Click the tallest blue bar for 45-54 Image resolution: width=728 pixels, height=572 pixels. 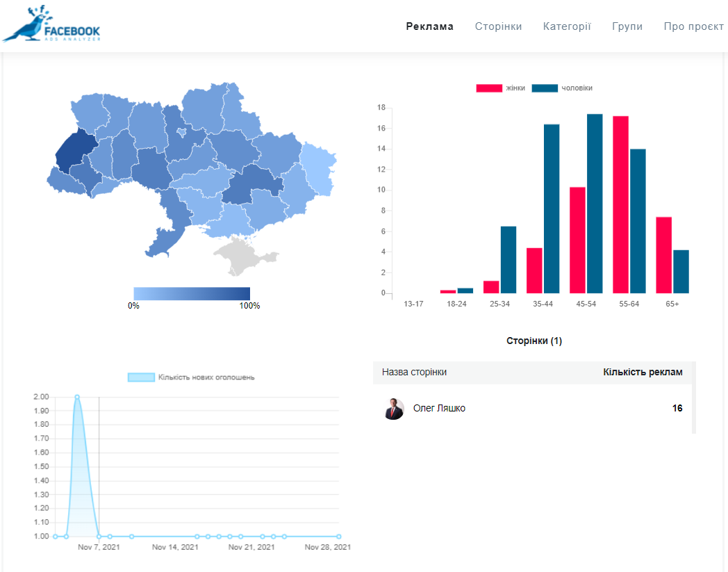click(595, 204)
